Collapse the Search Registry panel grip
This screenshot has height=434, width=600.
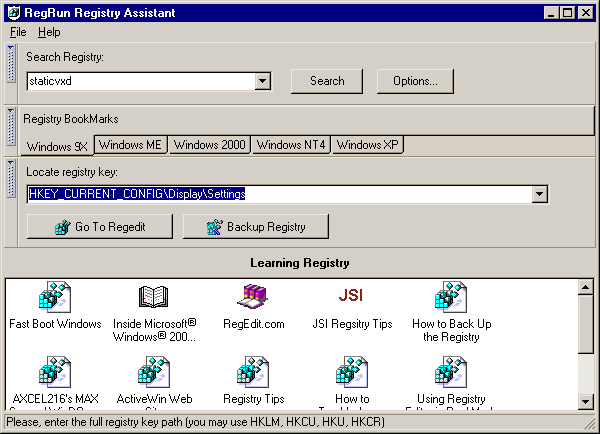pyautogui.click(x=11, y=64)
